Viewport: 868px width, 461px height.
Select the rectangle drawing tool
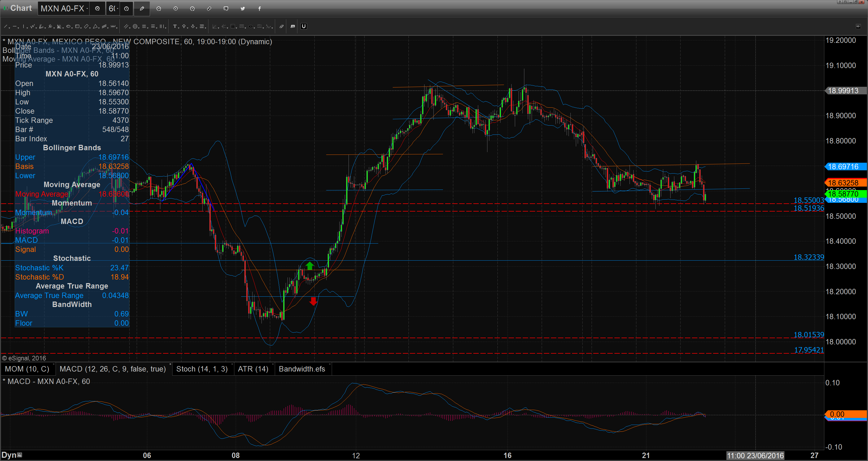pyautogui.click(x=77, y=26)
